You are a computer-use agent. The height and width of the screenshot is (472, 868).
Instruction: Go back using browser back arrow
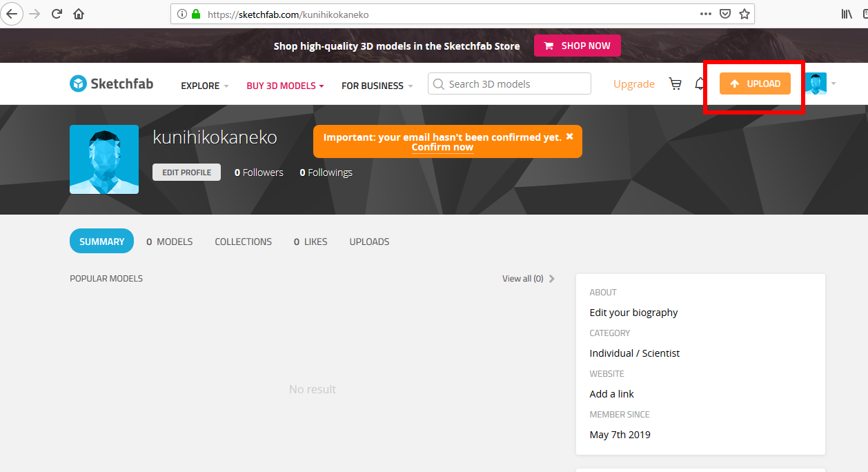[12, 13]
